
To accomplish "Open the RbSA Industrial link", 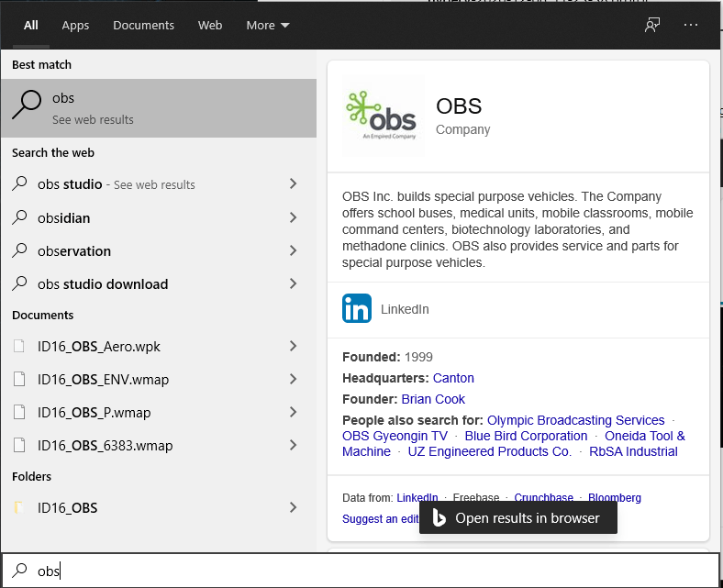I will point(634,451).
